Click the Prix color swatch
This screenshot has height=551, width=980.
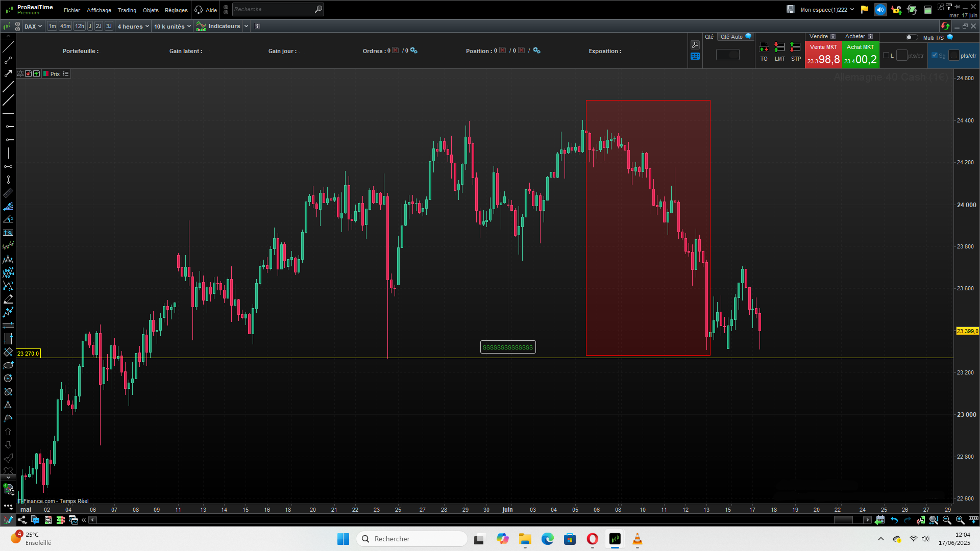click(46, 74)
